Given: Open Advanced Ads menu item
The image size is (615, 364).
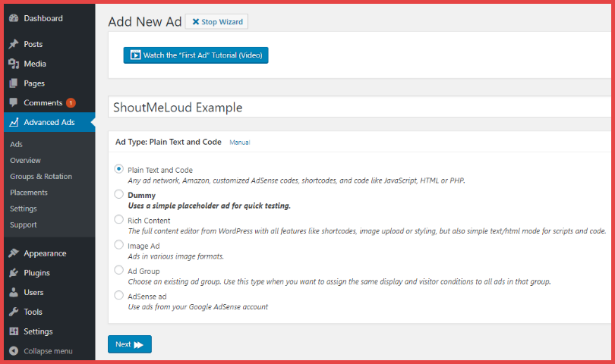Looking at the screenshot, I should tap(49, 122).
